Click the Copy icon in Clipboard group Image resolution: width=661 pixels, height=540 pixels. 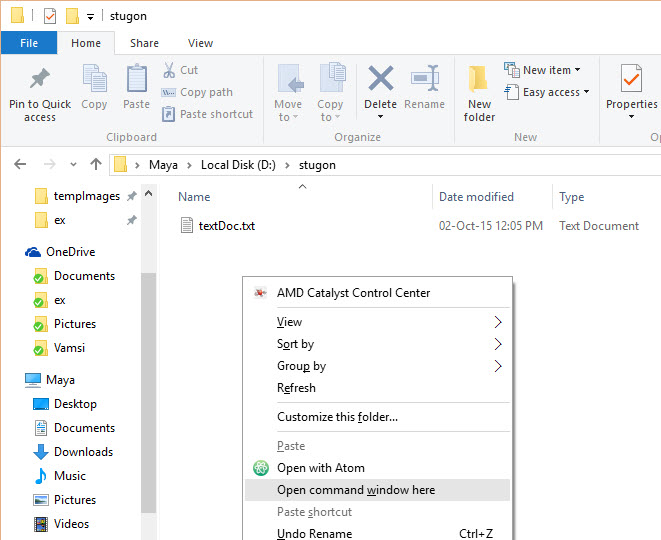click(x=94, y=80)
